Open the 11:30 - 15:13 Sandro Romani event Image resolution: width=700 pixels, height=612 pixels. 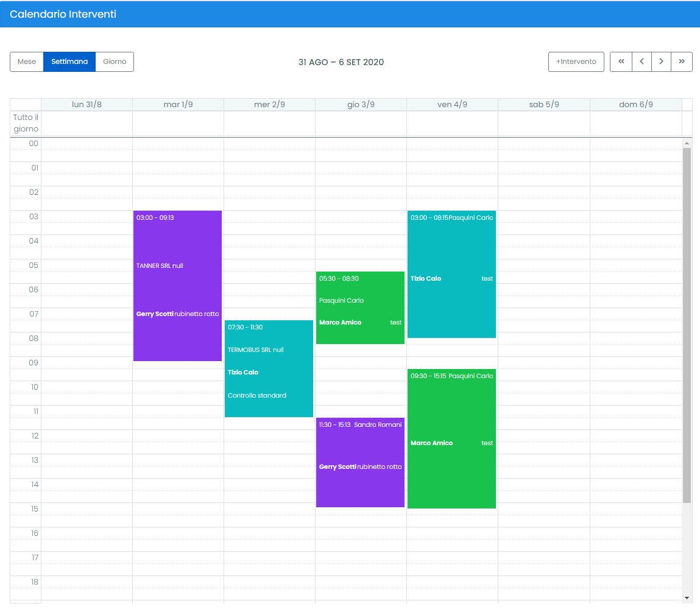(x=360, y=462)
